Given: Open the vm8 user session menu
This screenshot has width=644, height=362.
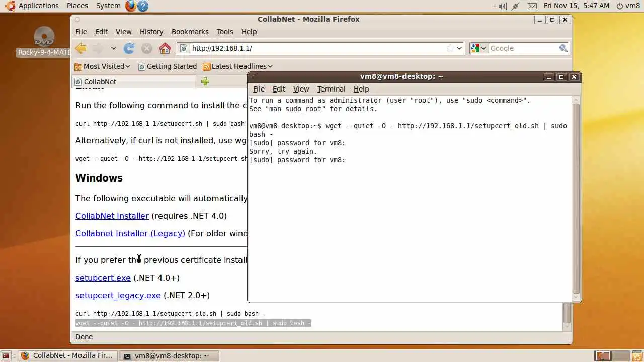Looking at the screenshot, I should (628, 6).
